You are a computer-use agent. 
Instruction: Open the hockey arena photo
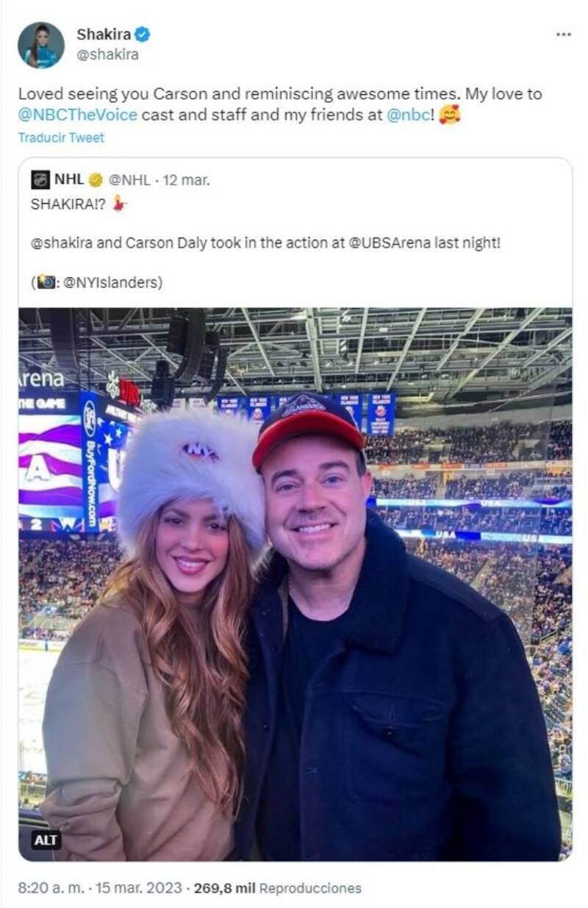point(295,584)
